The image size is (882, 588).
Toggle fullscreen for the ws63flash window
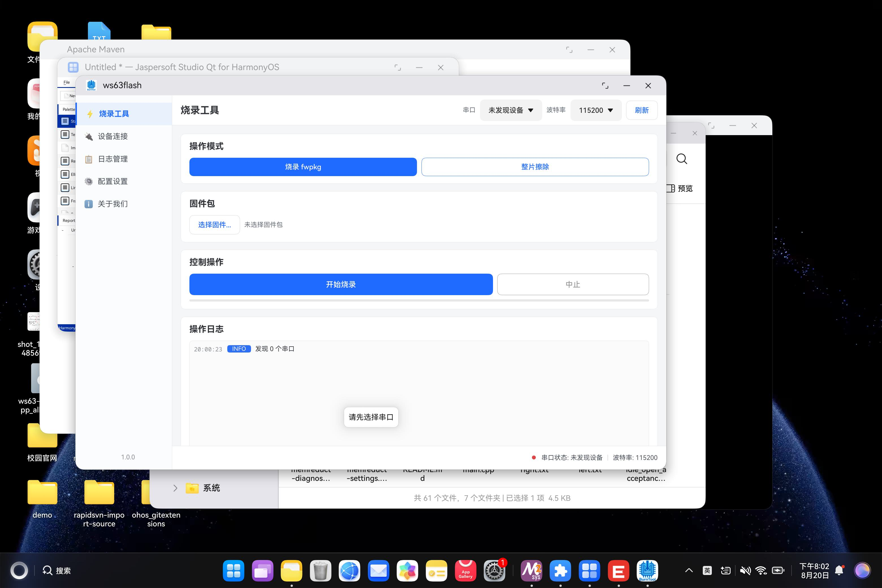[x=605, y=85]
